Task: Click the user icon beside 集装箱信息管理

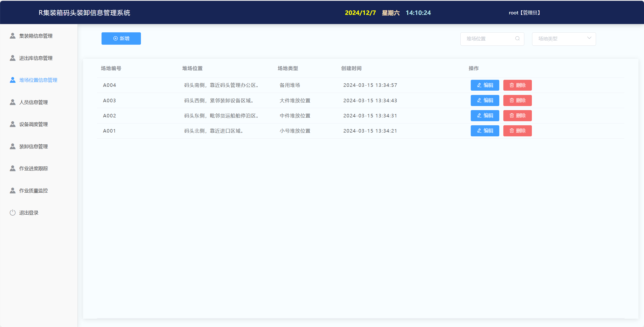Action: click(13, 36)
